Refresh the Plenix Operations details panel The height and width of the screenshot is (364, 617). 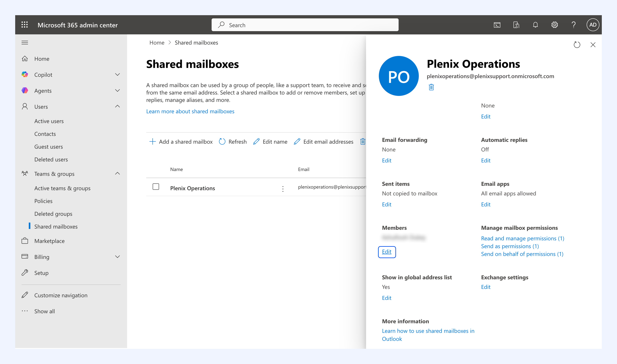(577, 45)
